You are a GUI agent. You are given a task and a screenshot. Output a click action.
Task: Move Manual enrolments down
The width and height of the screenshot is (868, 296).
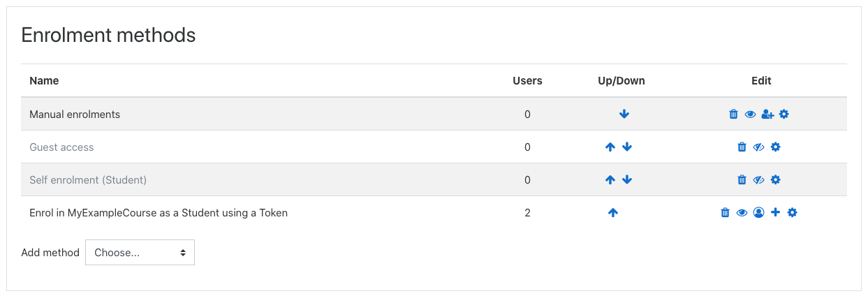(x=624, y=114)
